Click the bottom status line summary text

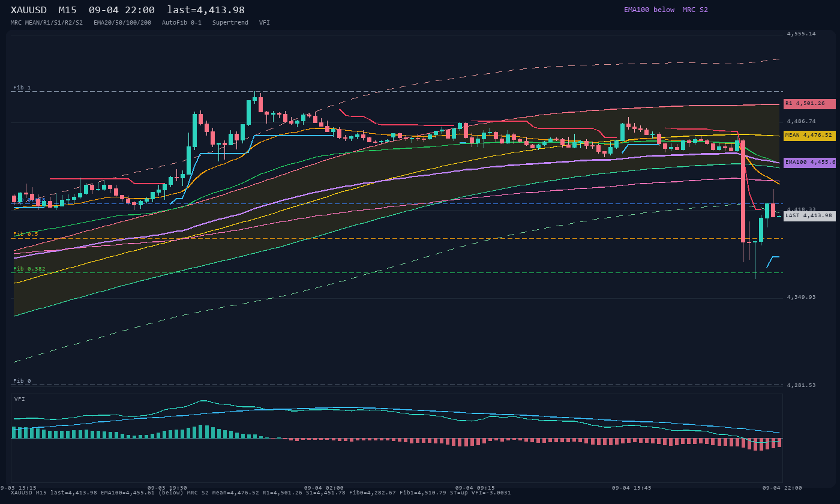(x=261, y=493)
